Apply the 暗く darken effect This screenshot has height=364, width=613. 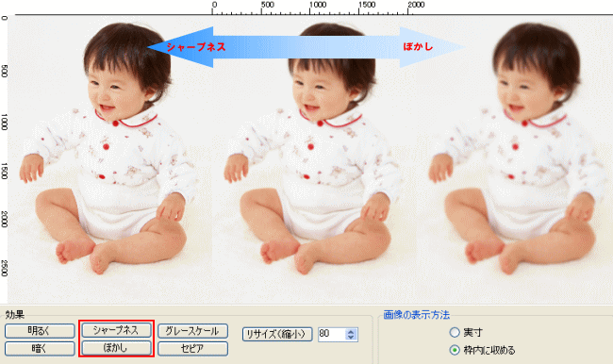[x=40, y=348]
